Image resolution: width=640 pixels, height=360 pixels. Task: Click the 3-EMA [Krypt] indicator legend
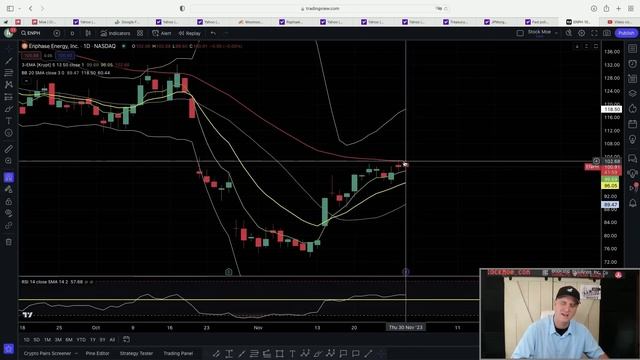pyautogui.click(x=53, y=65)
